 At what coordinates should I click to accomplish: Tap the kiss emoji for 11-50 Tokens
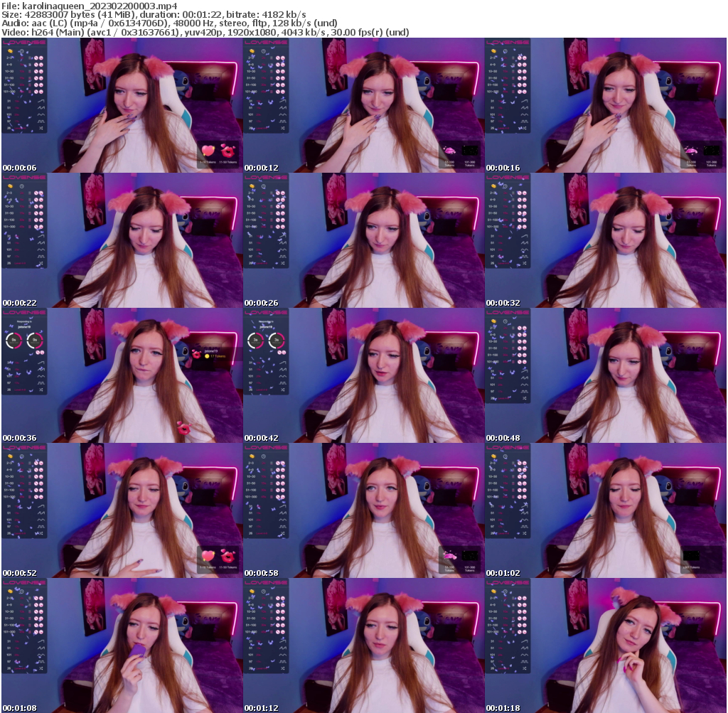pyautogui.click(x=227, y=151)
